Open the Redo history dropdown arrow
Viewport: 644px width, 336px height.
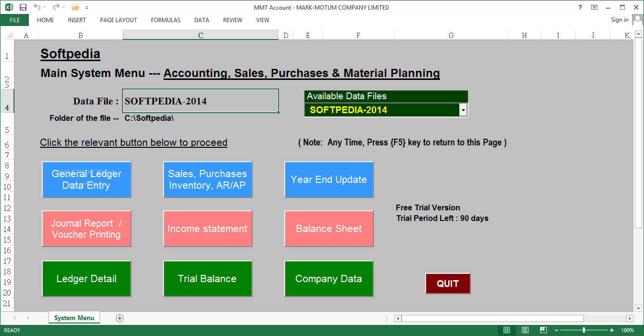tap(64, 7)
